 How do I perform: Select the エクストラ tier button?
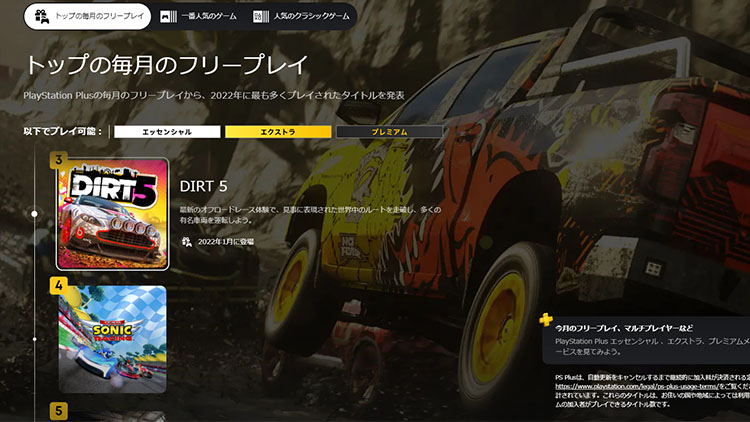click(x=278, y=132)
